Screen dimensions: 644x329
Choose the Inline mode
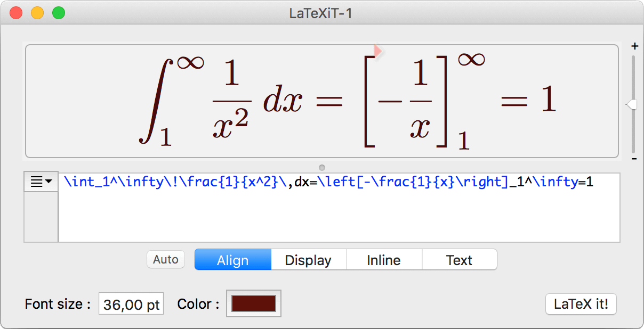point(384,260)
